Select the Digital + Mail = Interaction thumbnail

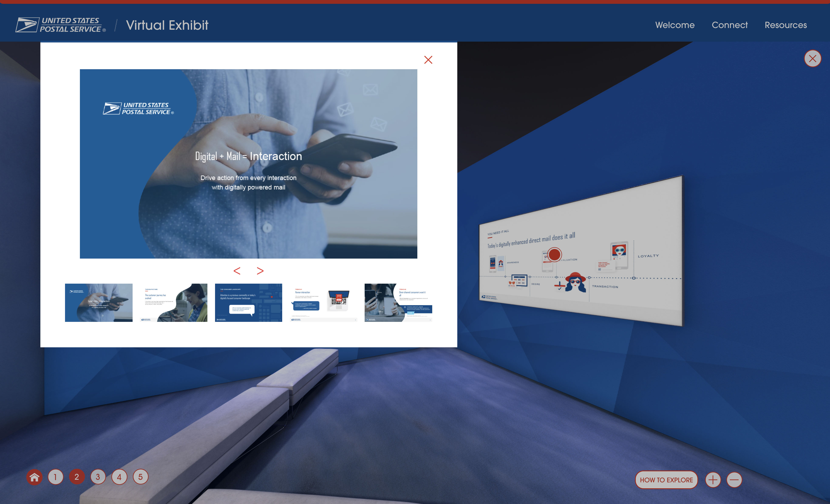pos(99,303)
